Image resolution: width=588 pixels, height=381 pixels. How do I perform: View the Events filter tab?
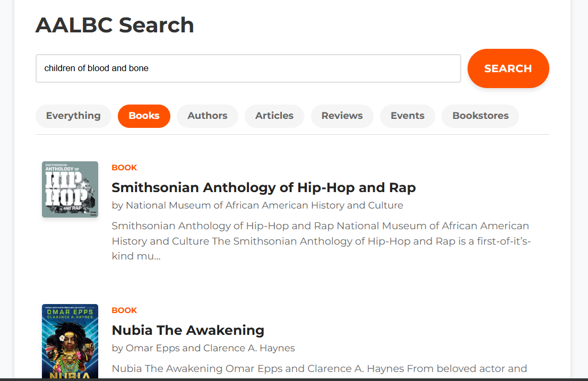408,116
